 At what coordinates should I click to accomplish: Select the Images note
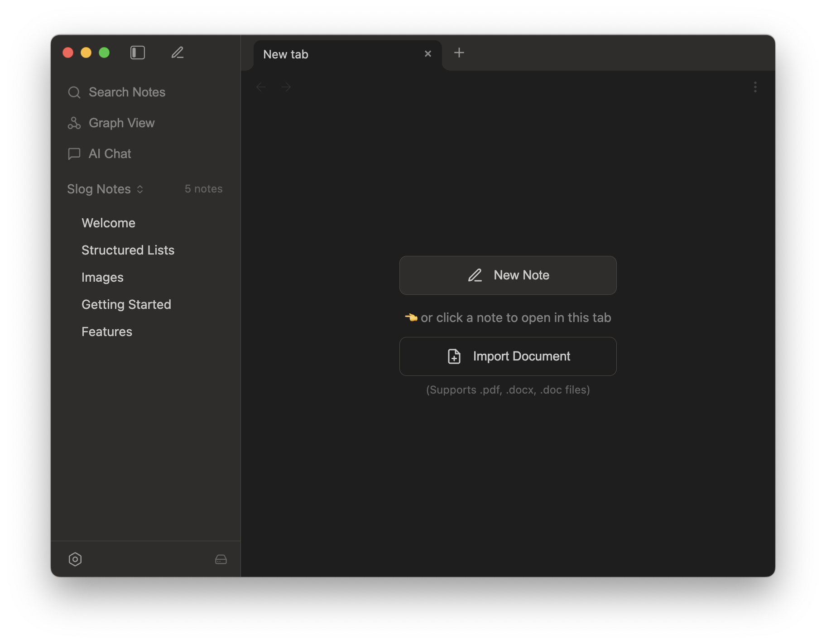(x=102, y=277)
